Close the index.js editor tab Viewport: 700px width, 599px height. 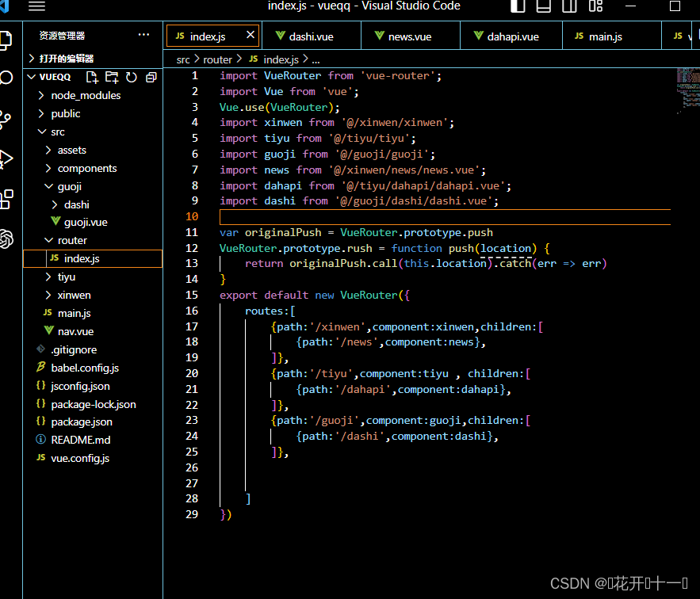tap(251, 34)
